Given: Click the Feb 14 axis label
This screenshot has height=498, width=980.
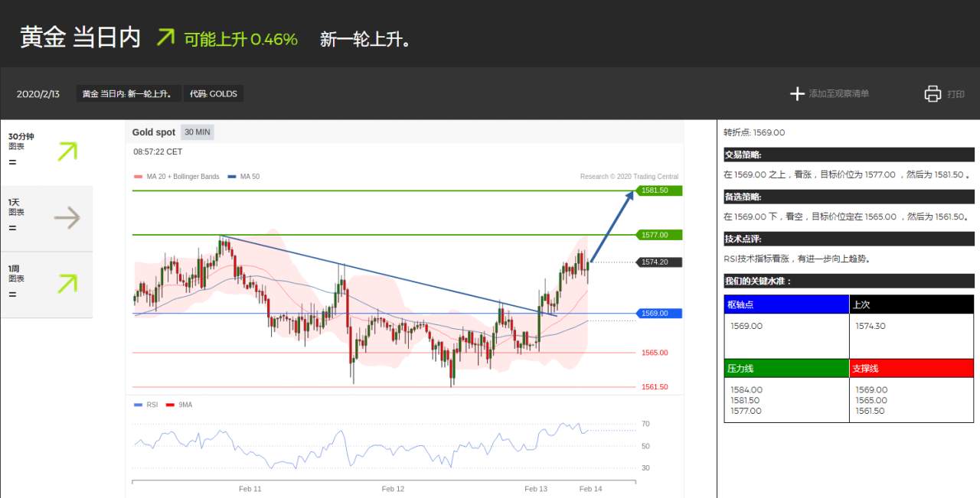Looking at the screenshot, I should point(590,489).
